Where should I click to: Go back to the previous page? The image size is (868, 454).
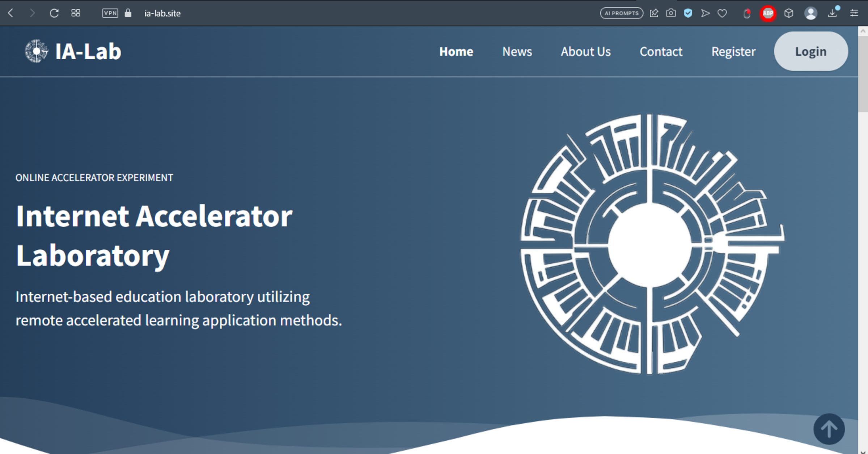point(10,13)
